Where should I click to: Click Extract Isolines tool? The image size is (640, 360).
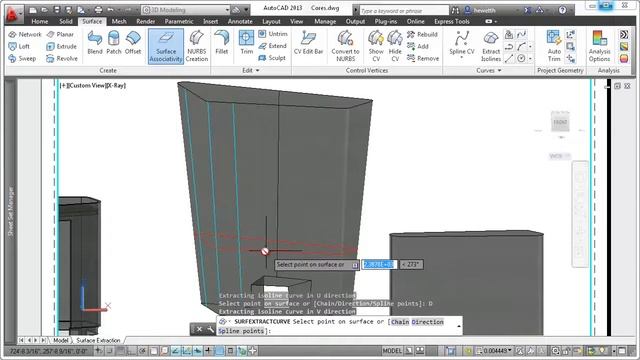point(491,46)
